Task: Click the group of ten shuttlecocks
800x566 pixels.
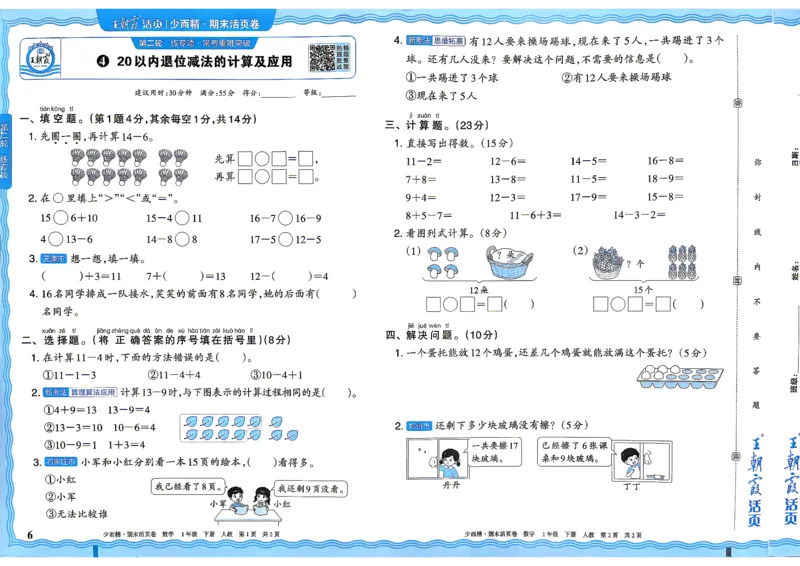Action: 109,167
